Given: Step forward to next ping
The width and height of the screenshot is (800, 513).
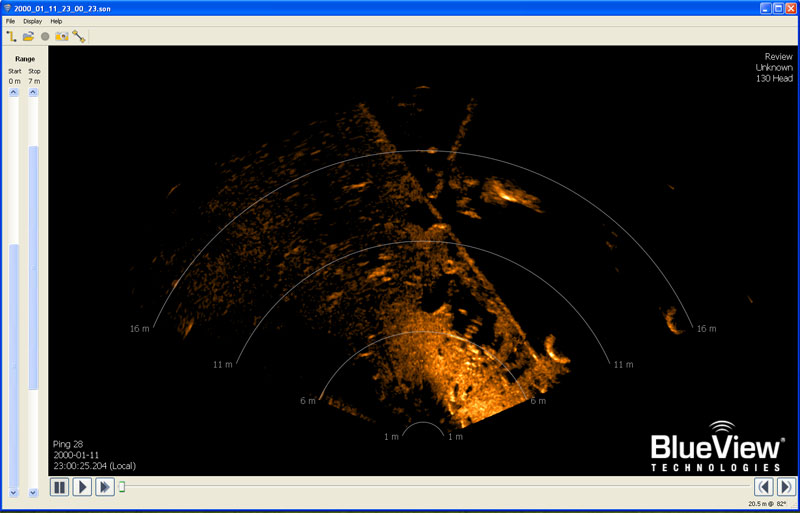Looking at the screenshot, I should (786, 487).
